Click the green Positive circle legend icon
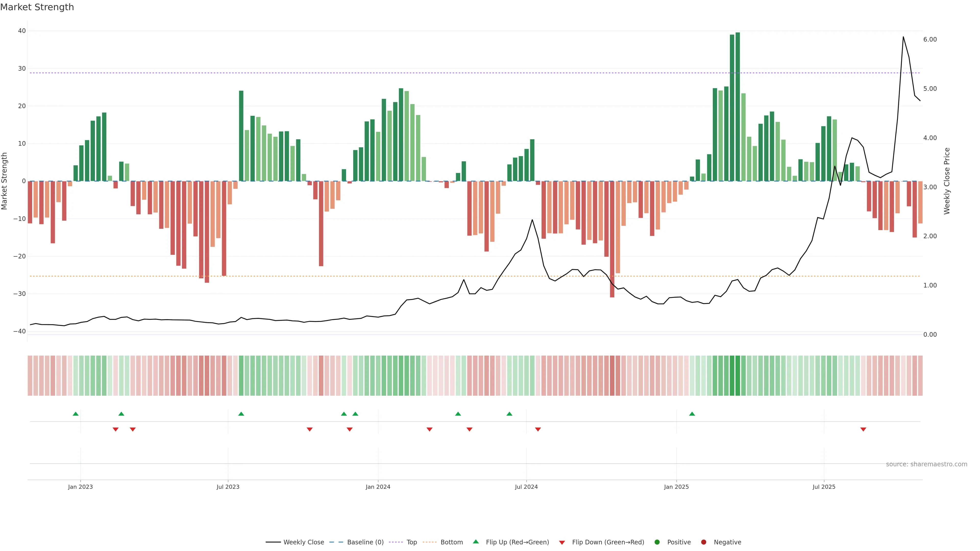Viewport: 980px width, 551px height. (657, 542)
